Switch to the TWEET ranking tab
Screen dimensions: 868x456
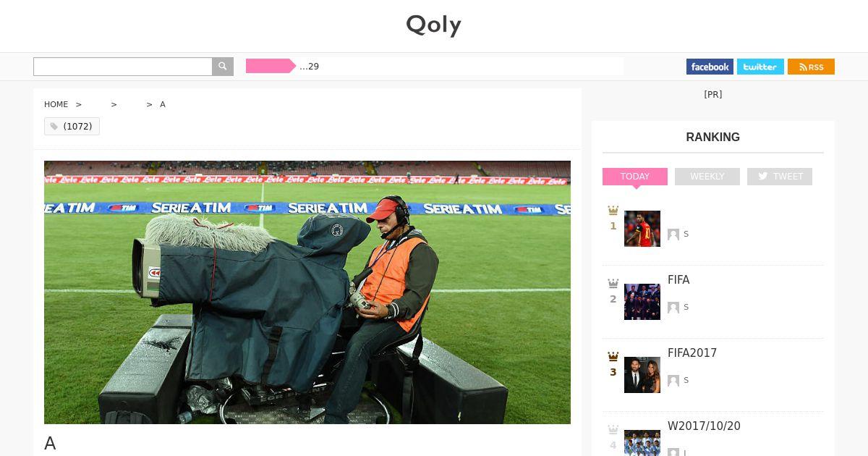pos(780,177)
